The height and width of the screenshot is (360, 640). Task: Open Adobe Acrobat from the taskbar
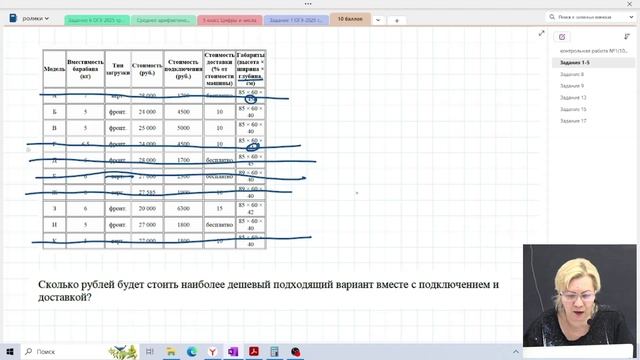(x=254, y=351)
